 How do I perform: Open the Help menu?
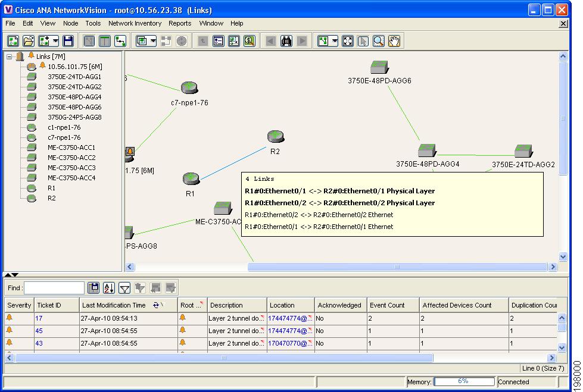pyautogui.click(x=237, y=23)
